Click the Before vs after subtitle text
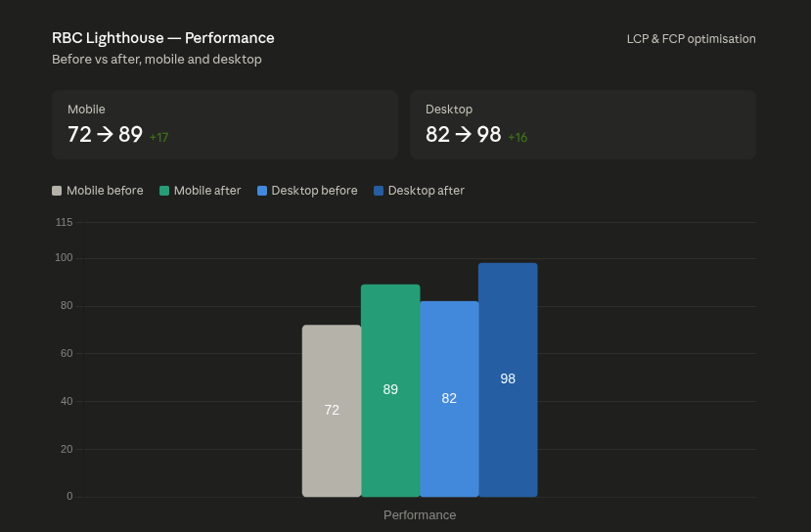The height and width of the screenshot is (532, 811). [x=157, y=60]
